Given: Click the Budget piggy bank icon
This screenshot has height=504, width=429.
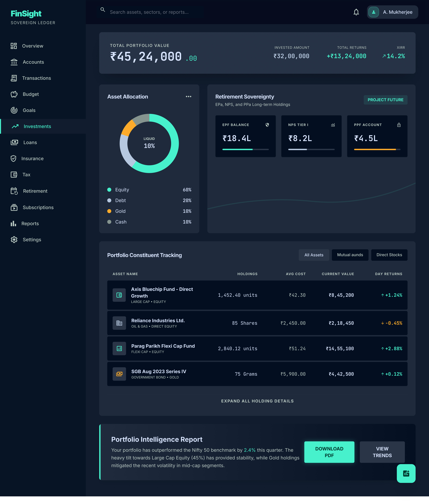Looking at the screenshot, I should (x=14, y=94).
